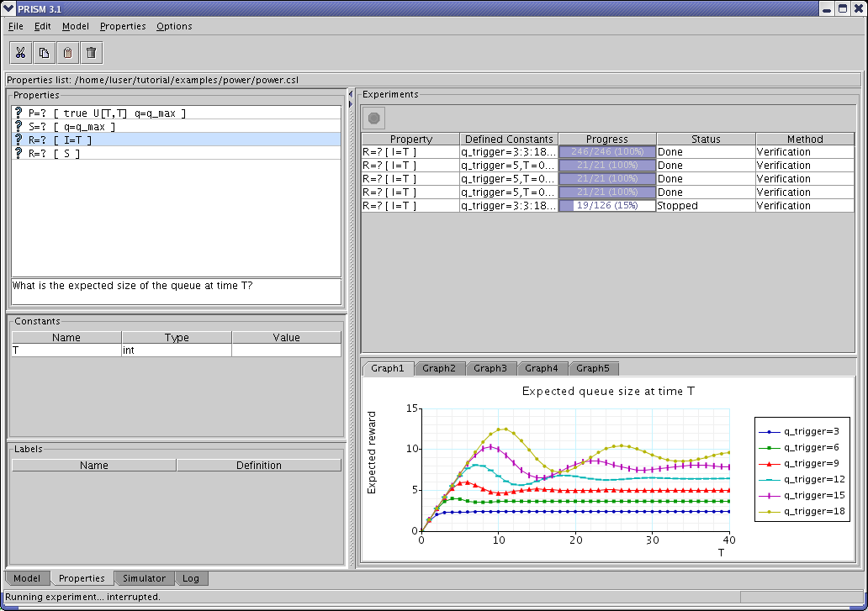Click the q_trigger=3 legend entry
This screenshot has width=868, height=611.
point(799,431)
